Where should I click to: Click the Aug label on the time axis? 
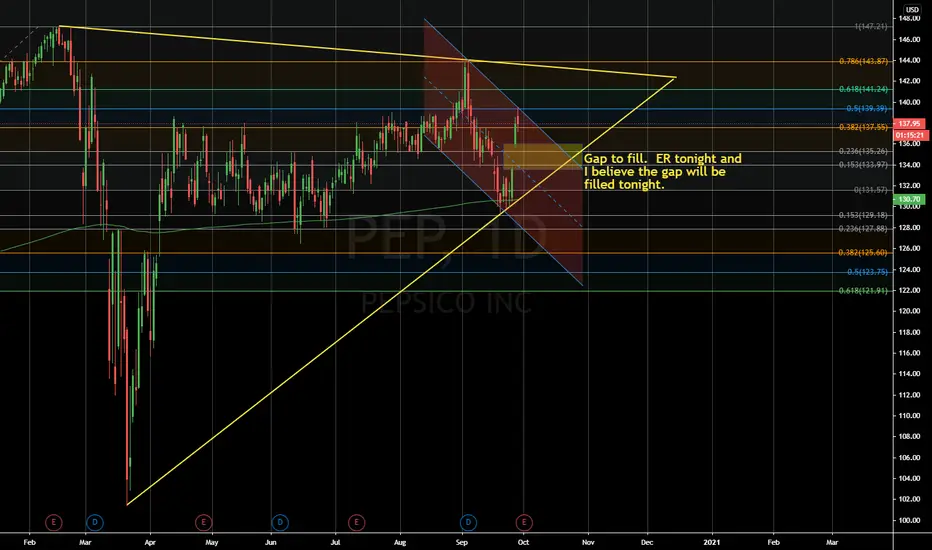(400, 542)
